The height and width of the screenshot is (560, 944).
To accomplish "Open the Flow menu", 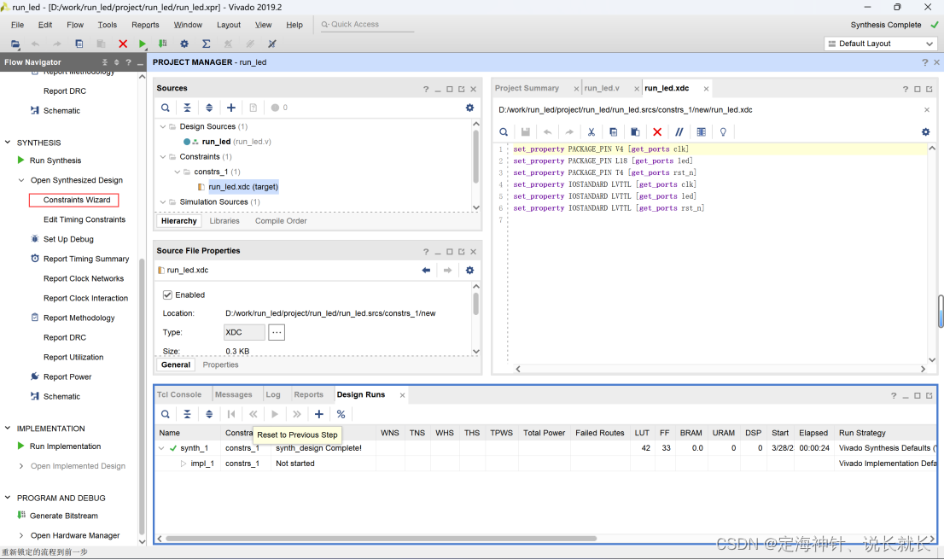I will 75,25.
